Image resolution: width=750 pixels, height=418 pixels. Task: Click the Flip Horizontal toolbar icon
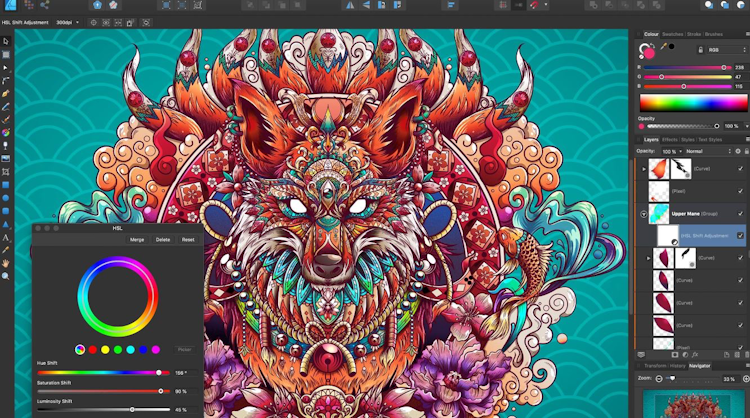tap(350, 5)
